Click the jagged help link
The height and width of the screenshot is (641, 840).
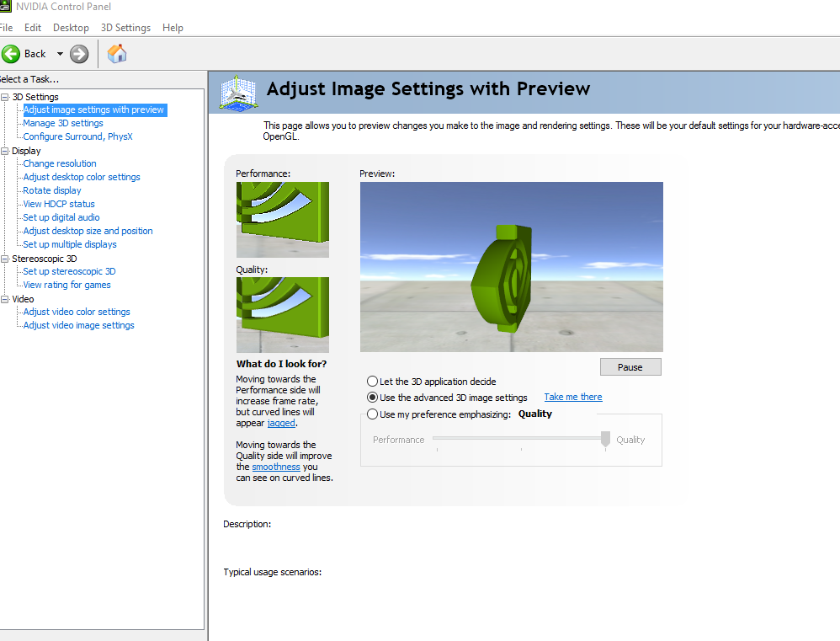click(x=281, y=423)
